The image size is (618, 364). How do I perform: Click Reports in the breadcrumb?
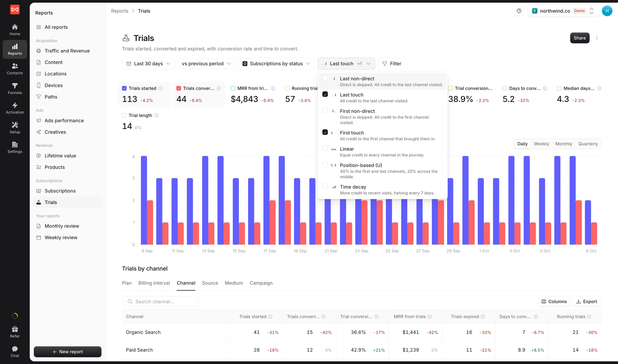(120, 11)
